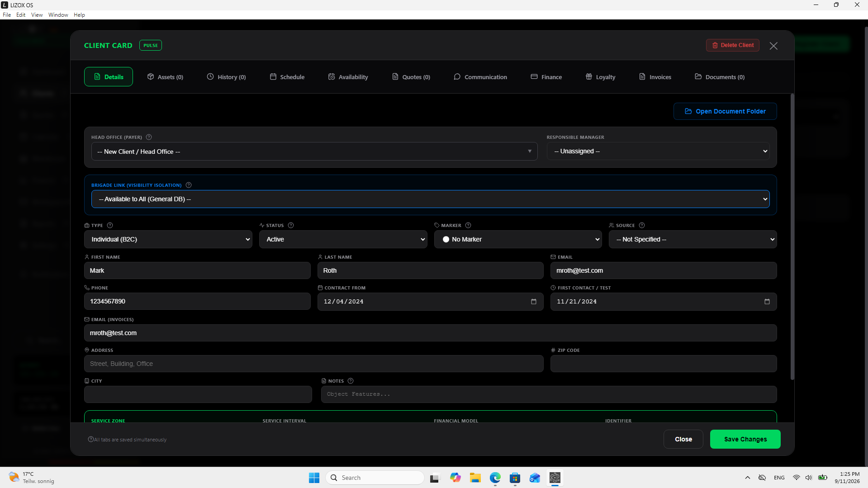Image resolution: width=868 pixels, height=488 pixels.
Task: Click help icon next to Type label
Action: pos(110,225)
